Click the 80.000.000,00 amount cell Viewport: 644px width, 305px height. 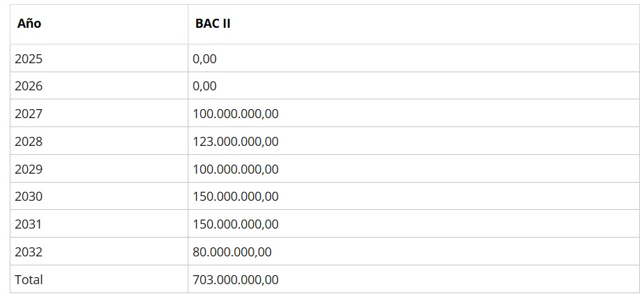[x=232, y=252]
